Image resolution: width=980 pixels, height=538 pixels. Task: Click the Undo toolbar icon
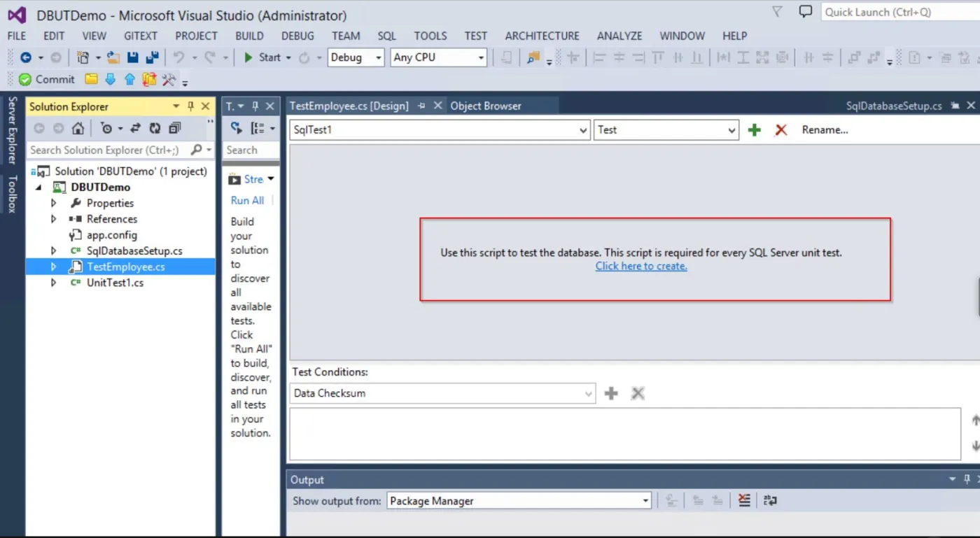click(179, 58)
